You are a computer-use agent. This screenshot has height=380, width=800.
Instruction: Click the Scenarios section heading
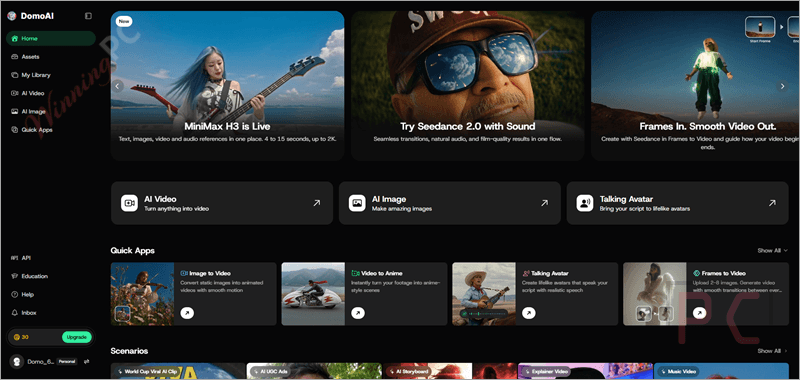click(x=129, y=351)
